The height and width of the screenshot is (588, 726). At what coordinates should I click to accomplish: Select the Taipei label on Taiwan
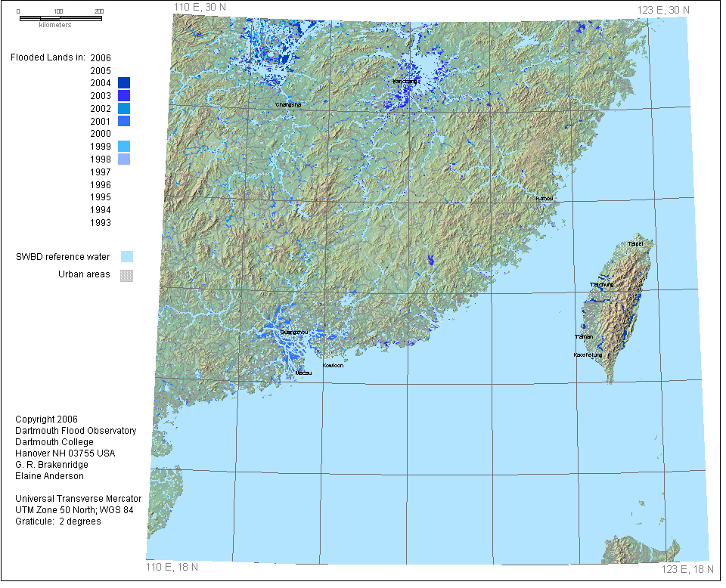(x=634, y=244)
